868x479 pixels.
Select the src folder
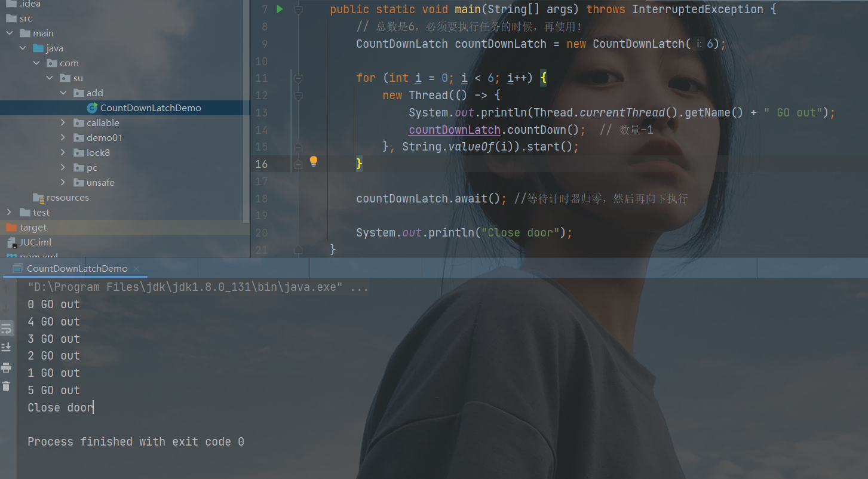point(26,19)
